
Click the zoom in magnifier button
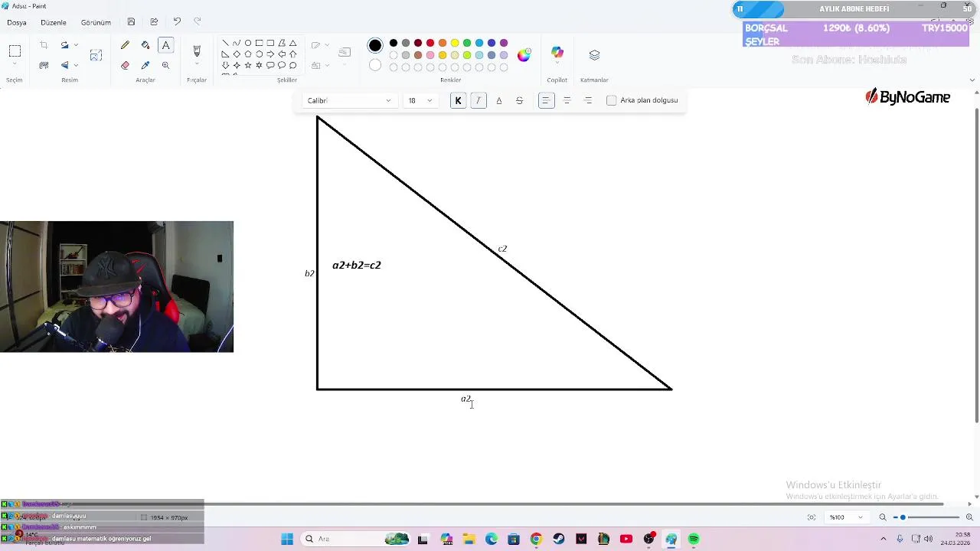969,517
